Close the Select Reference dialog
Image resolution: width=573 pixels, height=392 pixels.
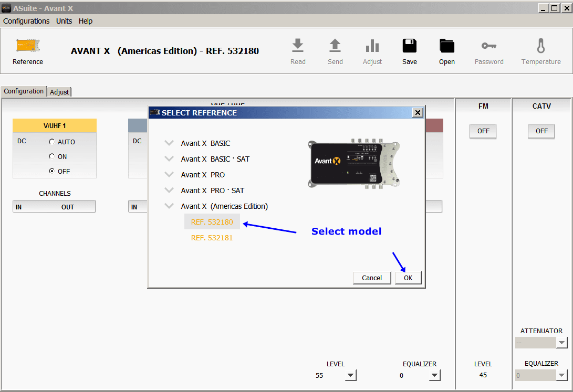[418, 112]
